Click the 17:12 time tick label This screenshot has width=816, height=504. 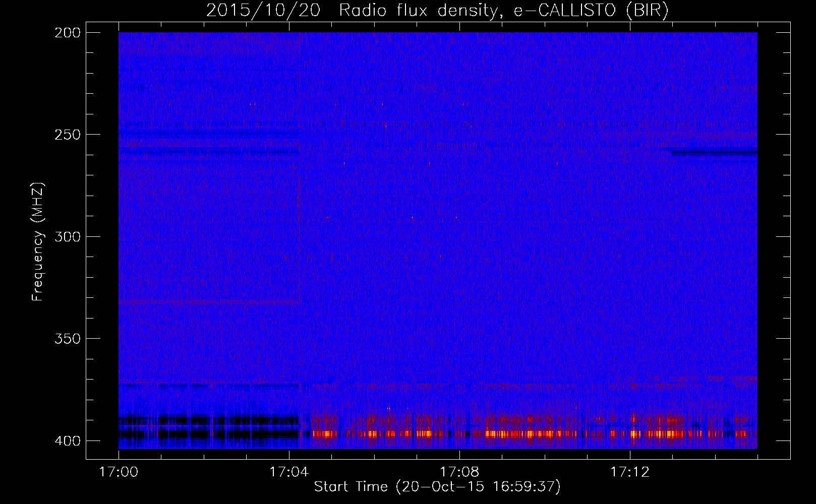tap(630, 472)
